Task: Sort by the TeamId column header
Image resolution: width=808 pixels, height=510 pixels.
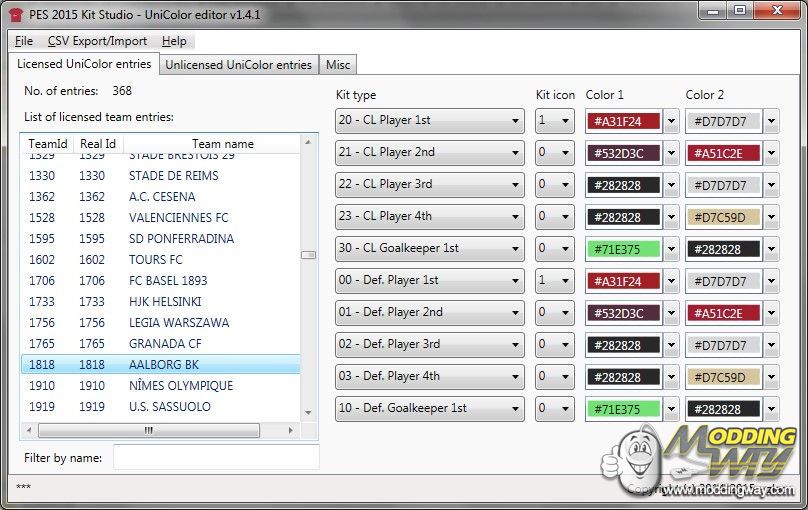Action: [47, 144]
